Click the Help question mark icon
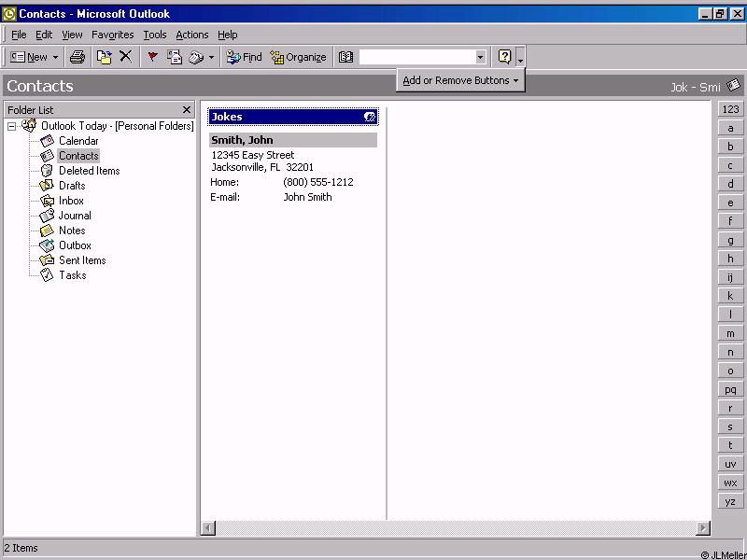 tap(504, 57)
